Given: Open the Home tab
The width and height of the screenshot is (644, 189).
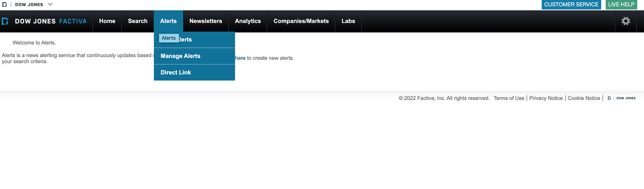Looking at the screenshot, I should click(x=107, y=21).
